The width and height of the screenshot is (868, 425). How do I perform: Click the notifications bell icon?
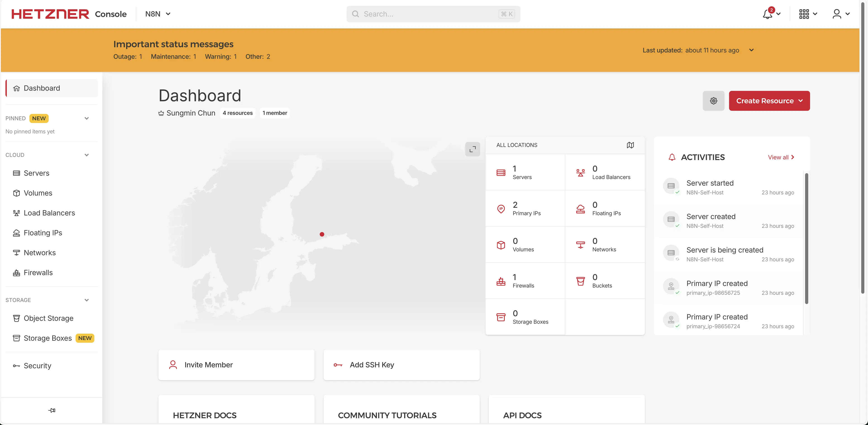point(767,14)
